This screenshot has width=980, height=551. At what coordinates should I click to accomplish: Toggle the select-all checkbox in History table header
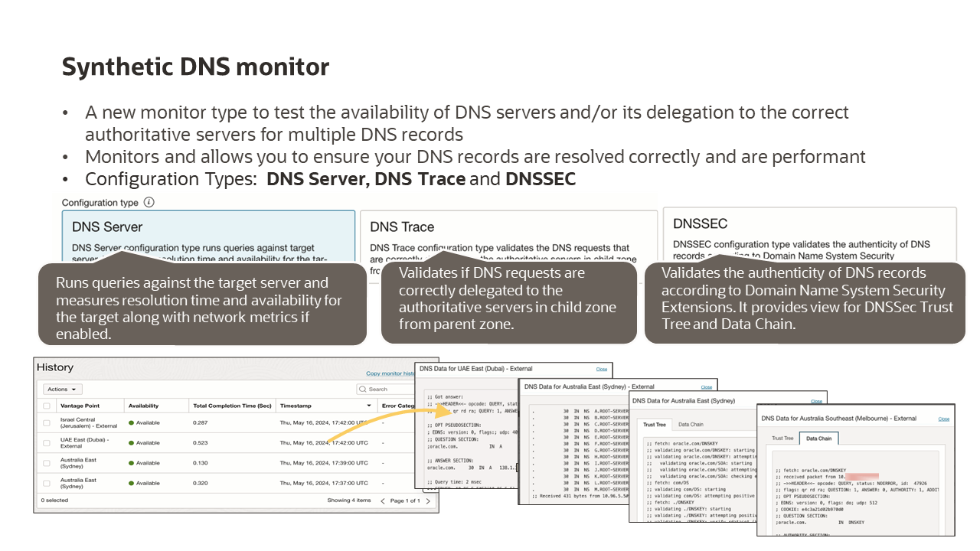click(x=47, y=406)
